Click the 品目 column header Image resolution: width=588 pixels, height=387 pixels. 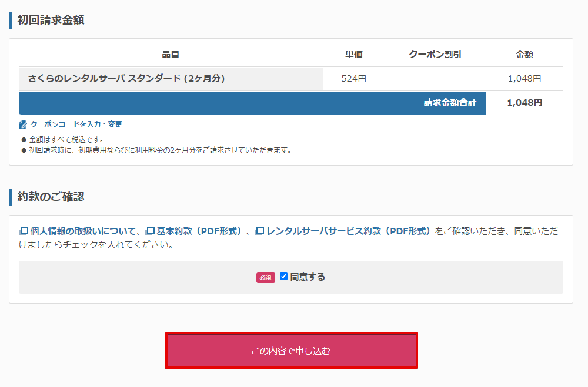[x=171, y=55]
